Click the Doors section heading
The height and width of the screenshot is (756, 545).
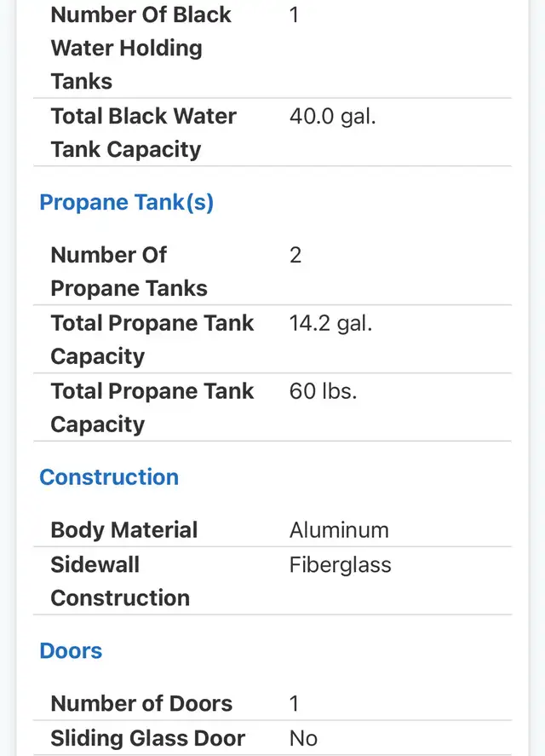click(x=71, y=650)
